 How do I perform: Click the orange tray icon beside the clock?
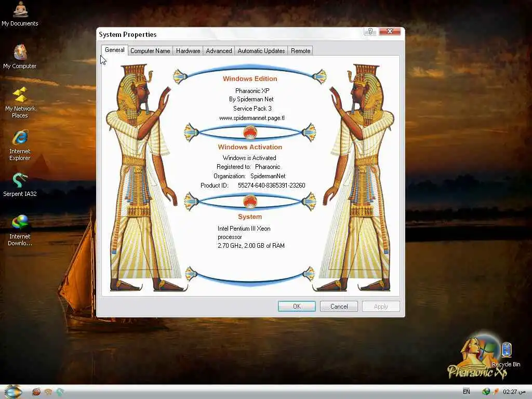(496, 392)
